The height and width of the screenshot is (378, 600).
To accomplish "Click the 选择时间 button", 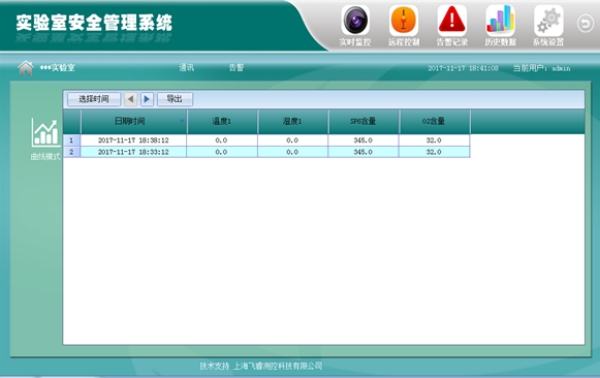I will point(94,99).
